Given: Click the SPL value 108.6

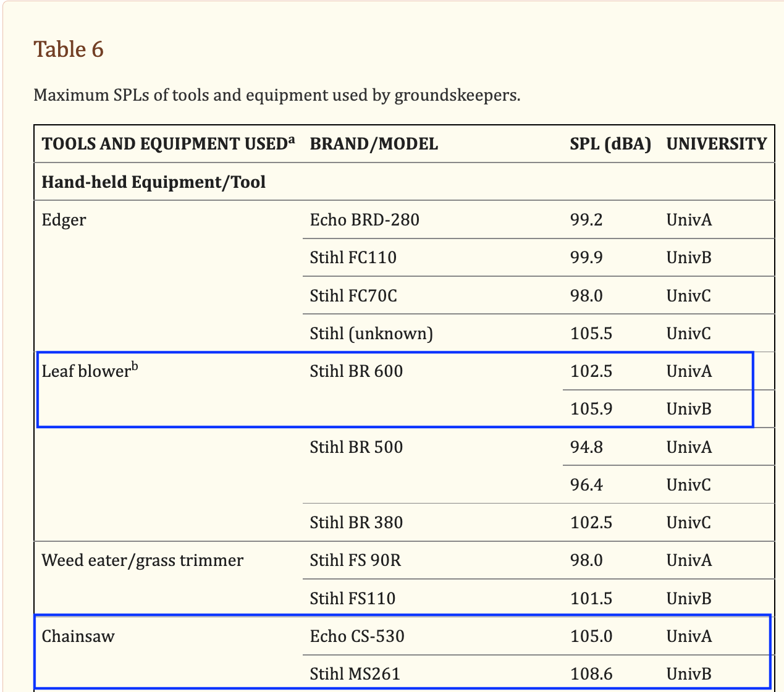Looking at the screenshot, I should (x=591, y=674).
